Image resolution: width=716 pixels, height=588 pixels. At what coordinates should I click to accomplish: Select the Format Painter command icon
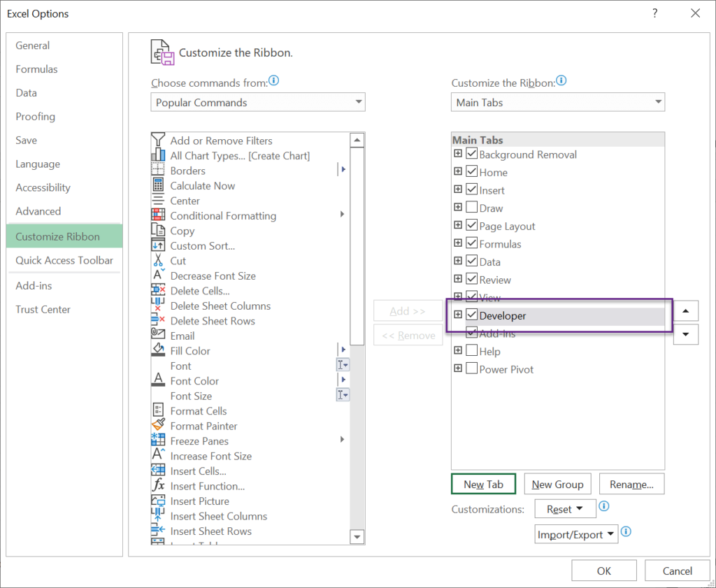159,426
